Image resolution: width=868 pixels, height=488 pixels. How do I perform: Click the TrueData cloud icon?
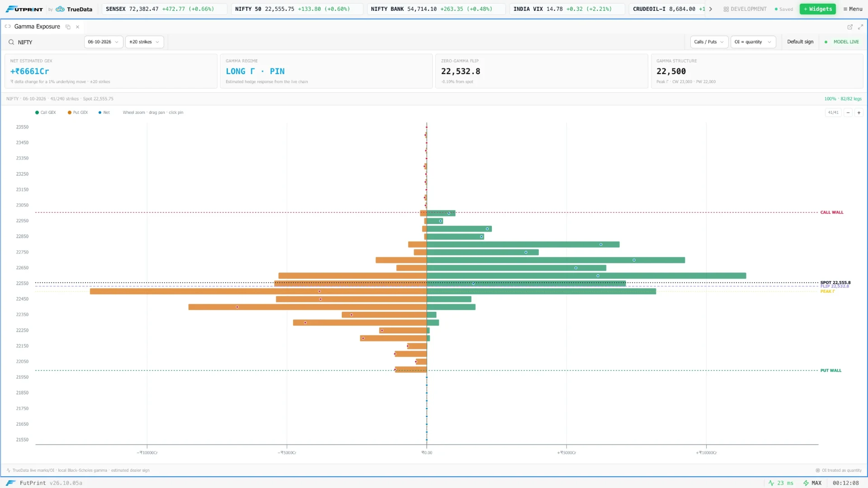point(60,9)
